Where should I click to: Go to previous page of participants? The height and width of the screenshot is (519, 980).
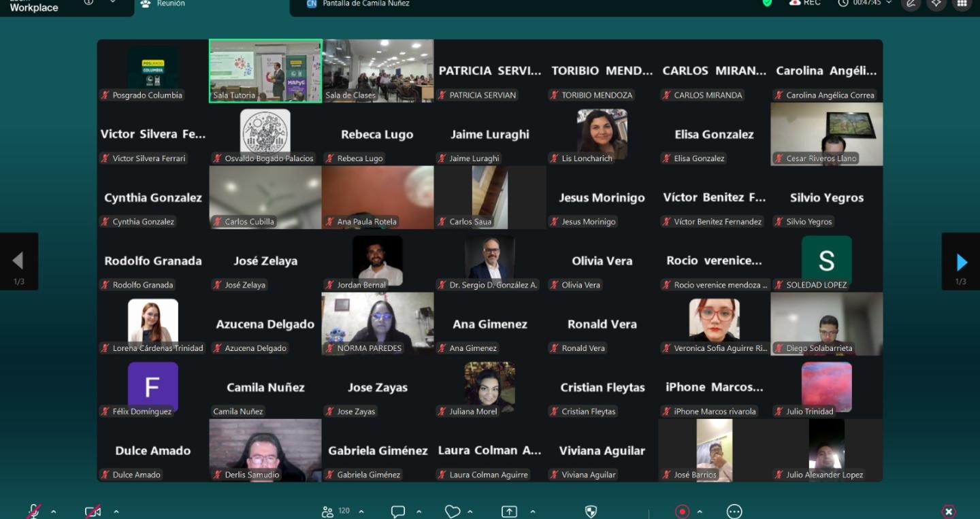pyautogui.click(x=18, y=262)
